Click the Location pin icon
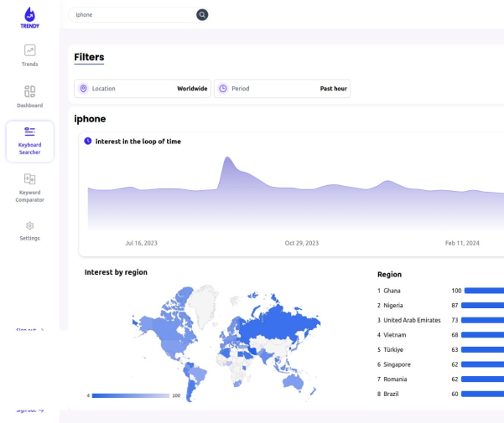Viewport: 504px width, 423px height. 83,89
